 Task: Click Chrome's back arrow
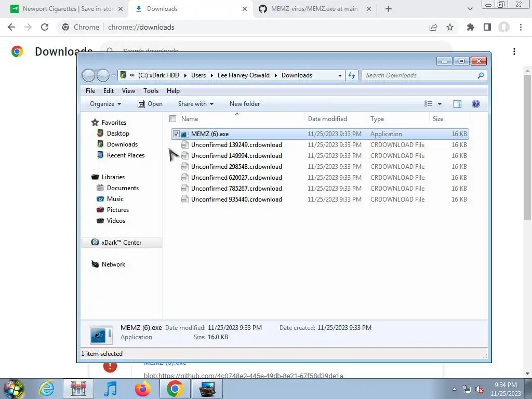tap(11, 27)
